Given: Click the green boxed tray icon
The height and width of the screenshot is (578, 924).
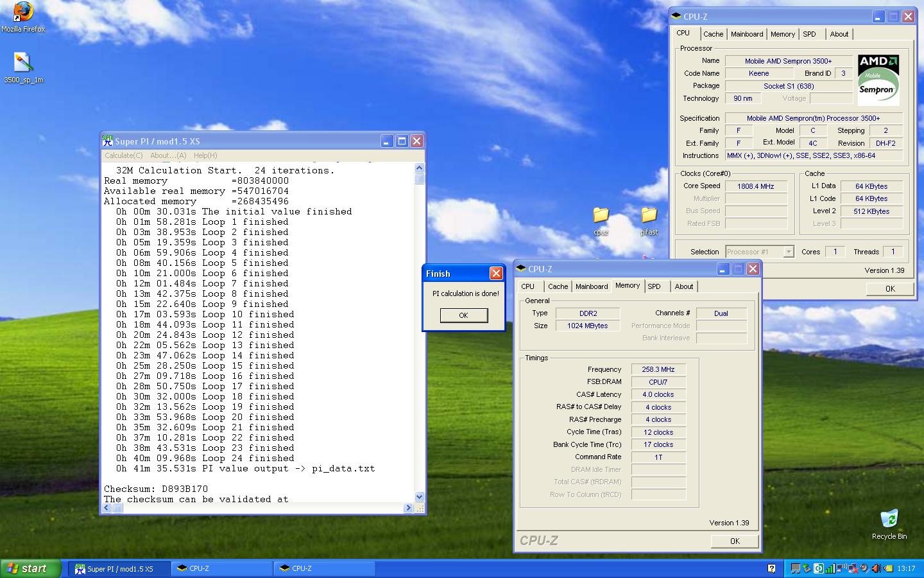Looking at the screenshot, I should pos(819,568).
